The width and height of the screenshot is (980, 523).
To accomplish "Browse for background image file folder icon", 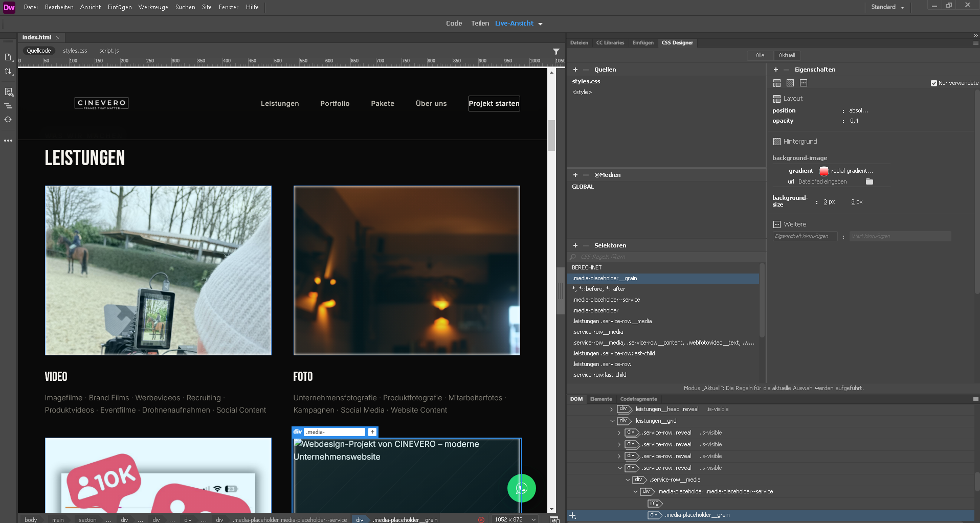I will point(870,181).
